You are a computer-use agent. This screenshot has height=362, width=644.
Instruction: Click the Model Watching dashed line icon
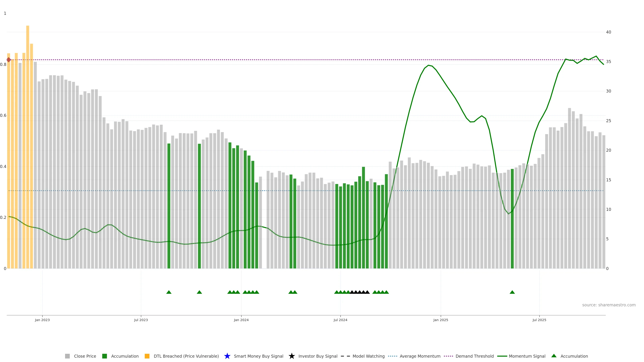coord(345,356)
